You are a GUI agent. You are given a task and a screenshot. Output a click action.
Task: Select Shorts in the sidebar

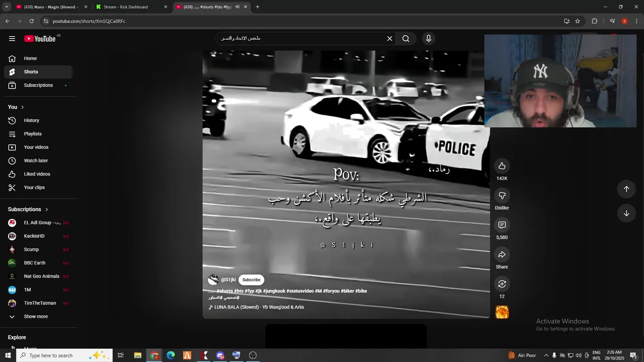click(38, 72)
